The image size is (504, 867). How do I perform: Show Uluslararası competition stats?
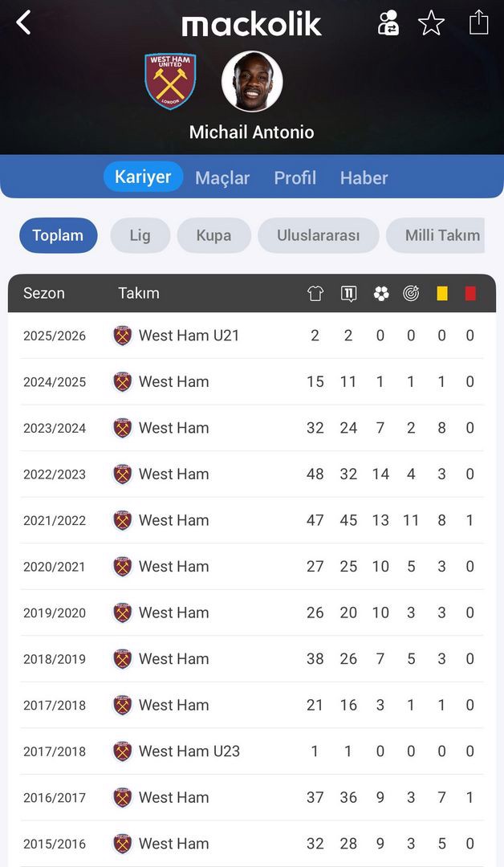pyautogui.click(x=318, y=235)
